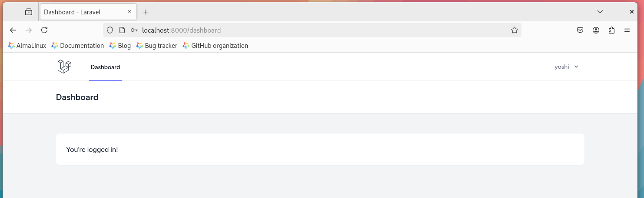
Task: Open the GitHub organization bookmark
Action: coord(216,45)
